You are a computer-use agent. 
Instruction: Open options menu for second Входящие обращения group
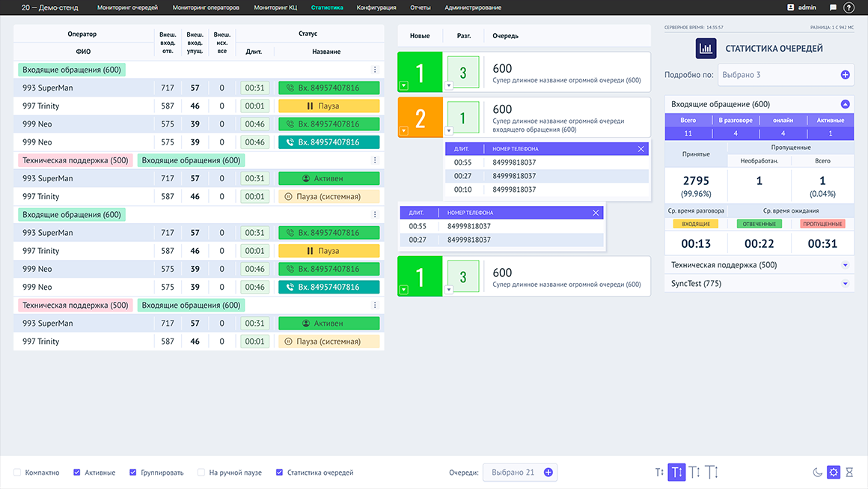point(375,214)
